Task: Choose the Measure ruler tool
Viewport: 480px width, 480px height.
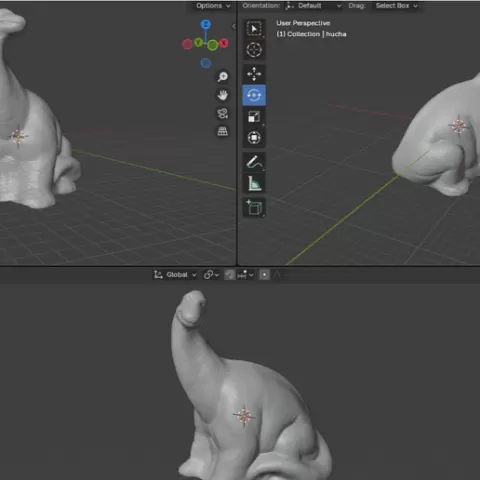Action: [x=254, y=183]
